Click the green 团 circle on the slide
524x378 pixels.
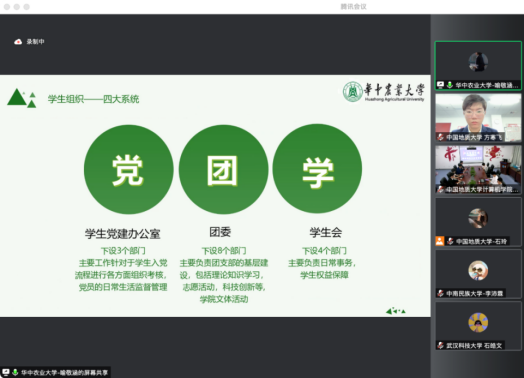pos(223,169)
